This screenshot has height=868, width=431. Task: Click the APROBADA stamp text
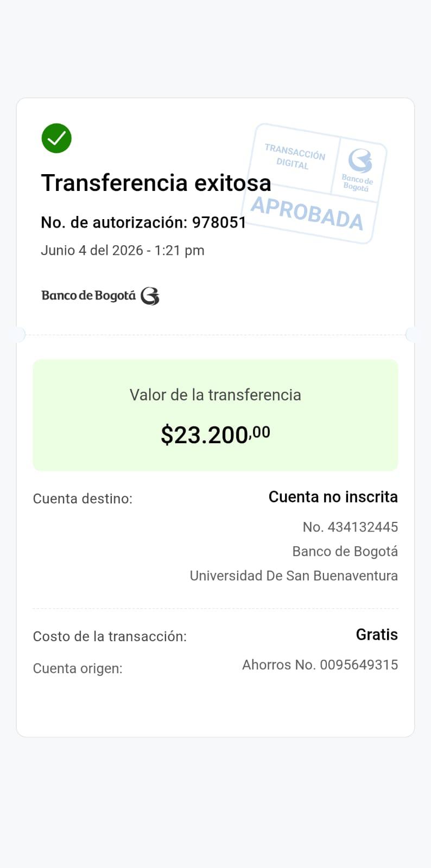coord(307,213)
